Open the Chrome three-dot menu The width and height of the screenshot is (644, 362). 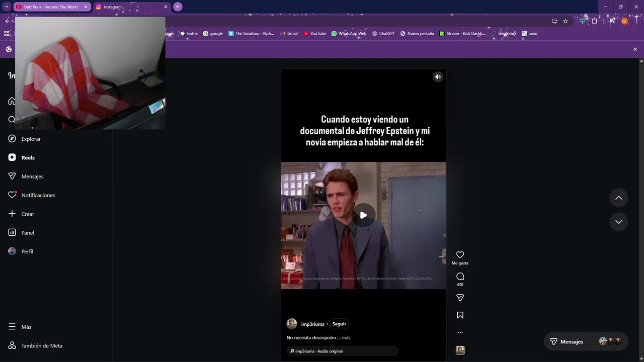(636, 21)
